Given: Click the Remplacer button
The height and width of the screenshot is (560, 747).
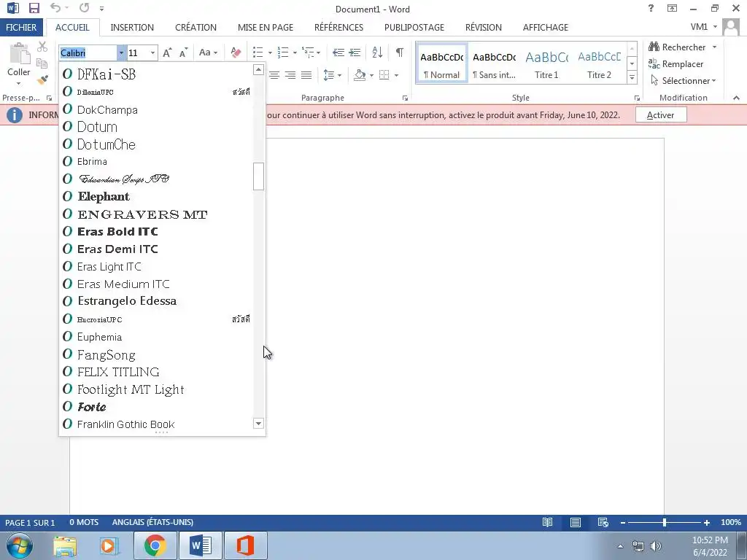Looking at the screenshot, I should coord(676,64).
